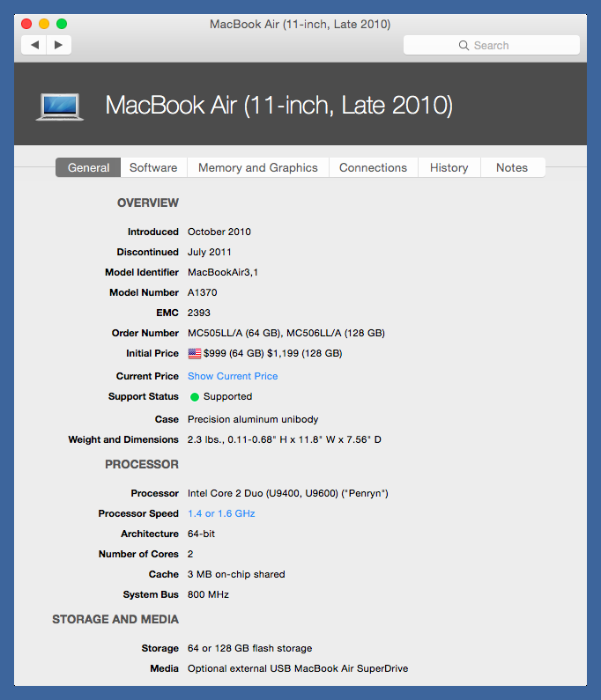Focus the Search field
Viewport: 601px width, 700px height.
[x=491, y=45]
